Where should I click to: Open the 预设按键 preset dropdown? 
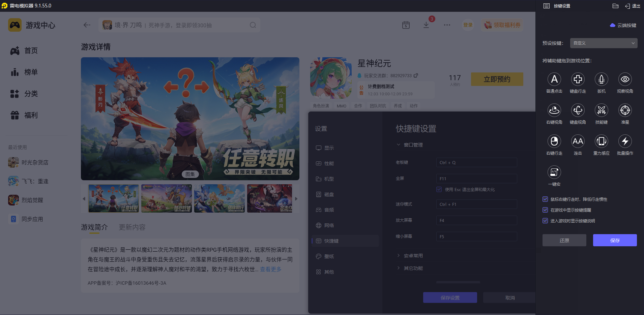(x=603, y=43)
